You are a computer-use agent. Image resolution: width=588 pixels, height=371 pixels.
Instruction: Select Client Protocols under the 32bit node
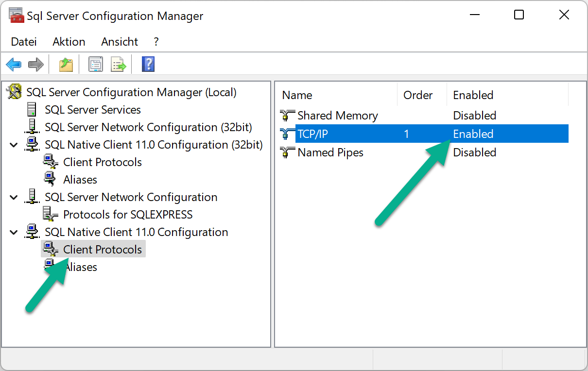103,162
